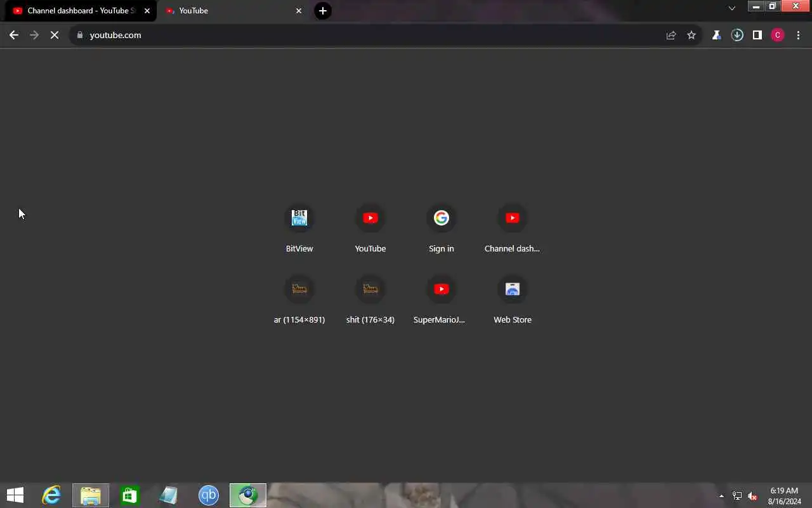Open the network status tray icon

737,496
